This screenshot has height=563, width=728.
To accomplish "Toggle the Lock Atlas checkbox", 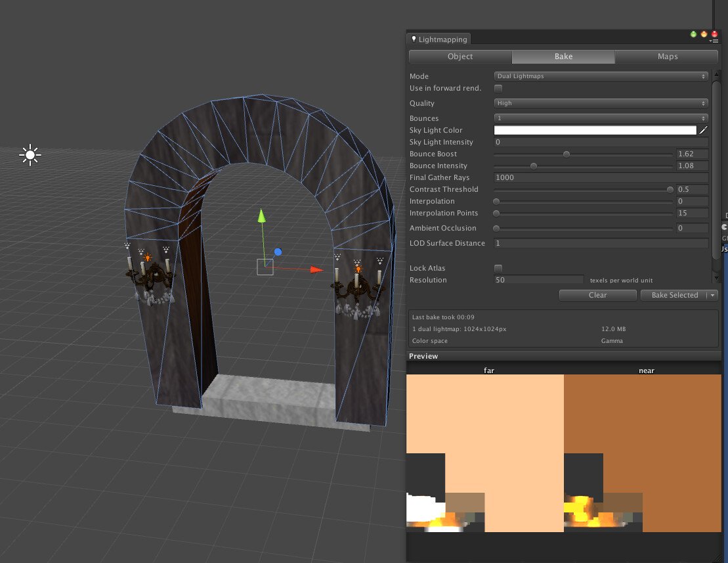I will [x=498, y=268].
